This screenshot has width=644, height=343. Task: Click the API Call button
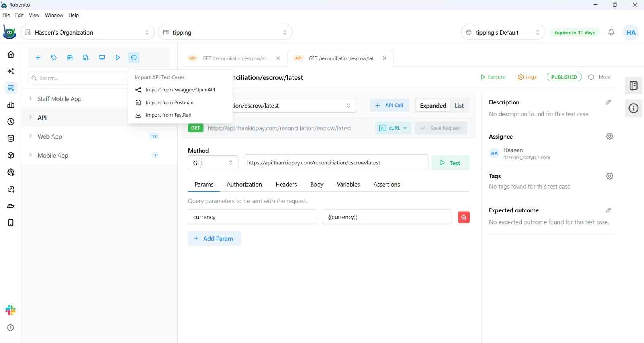(389, 106)
